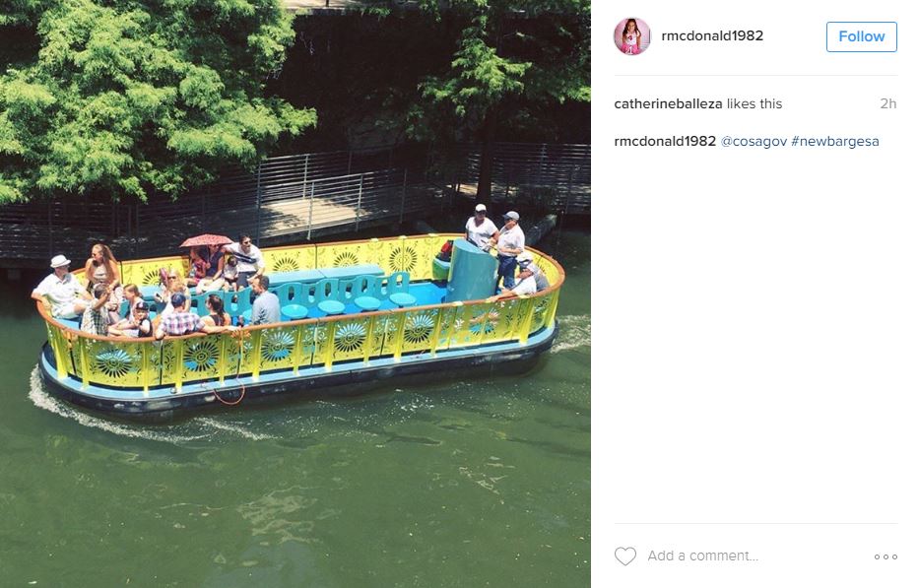This screenshot has width=918, height=588.
Task: Open catherineballeza's profile from likes
Action: point(668,103)
